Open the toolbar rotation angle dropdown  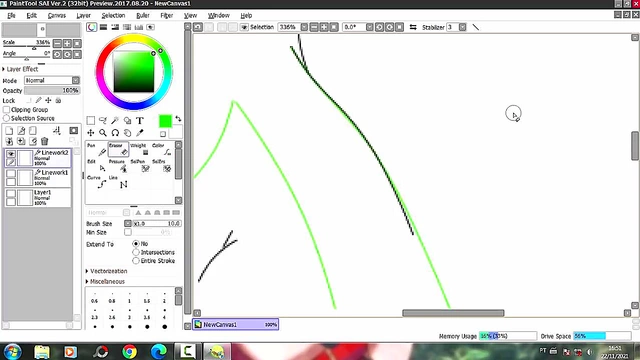[369, 27]
